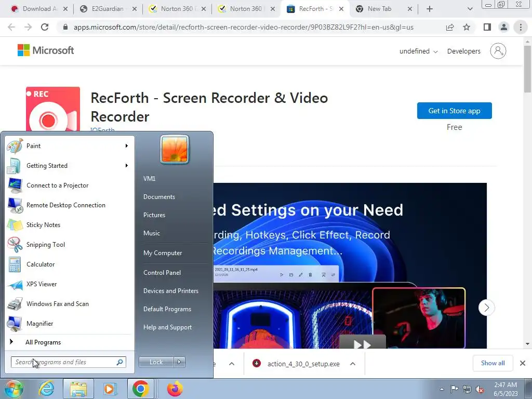Click the taskbar clock showing 2:47 AM
The image size is (532, 399).
coord(506,389)
